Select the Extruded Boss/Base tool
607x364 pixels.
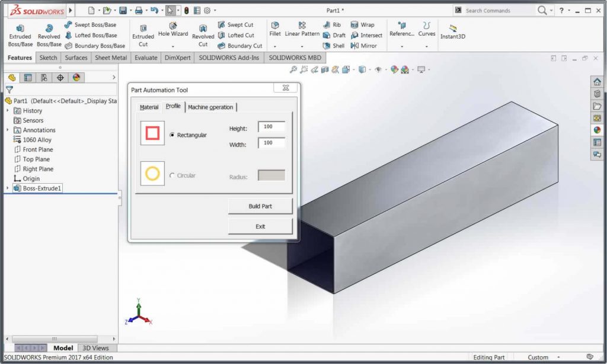[20, 36]
